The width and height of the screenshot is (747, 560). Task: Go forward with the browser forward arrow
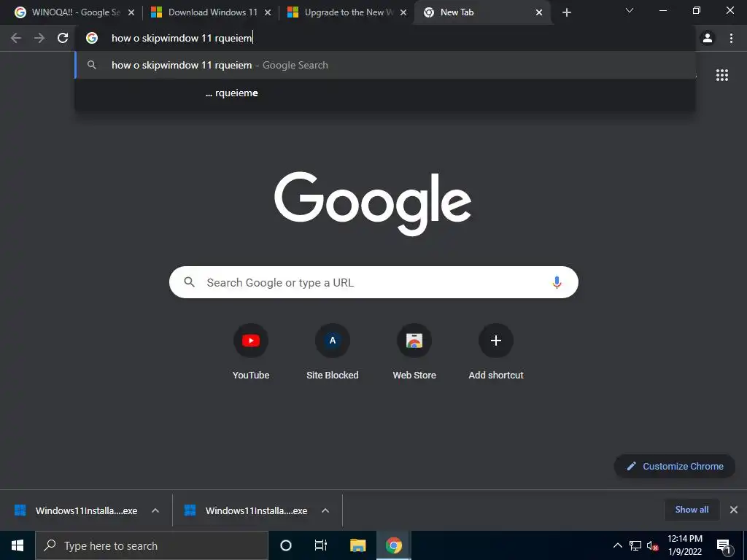39,38
